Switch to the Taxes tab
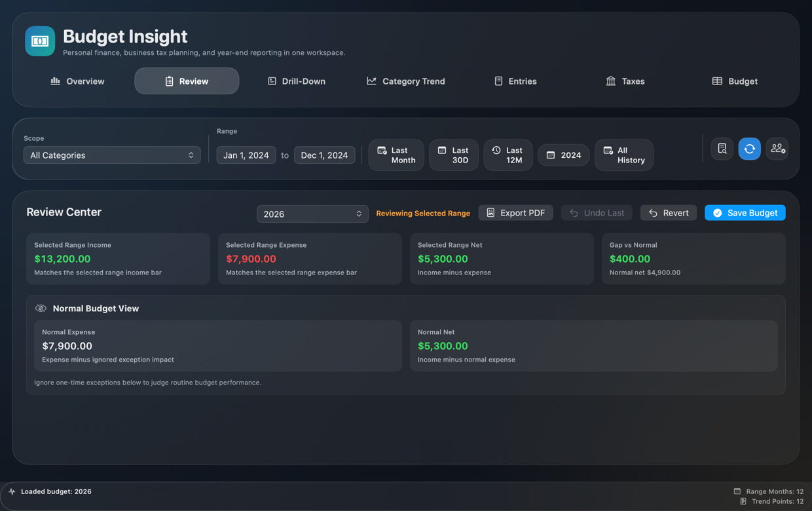Image resolution: width=812 pixels, height=511 pixels. pos(625,81)
